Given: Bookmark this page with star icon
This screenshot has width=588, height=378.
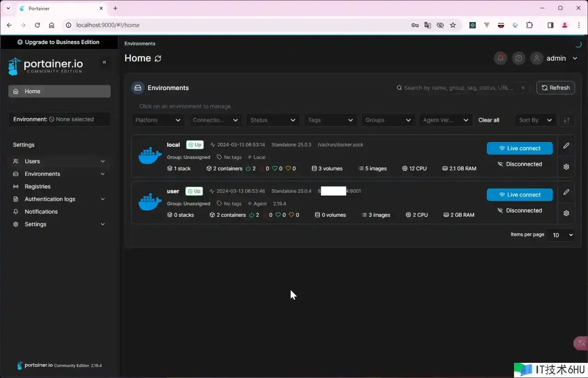Looking at the screenshot, I should (453, 25).
